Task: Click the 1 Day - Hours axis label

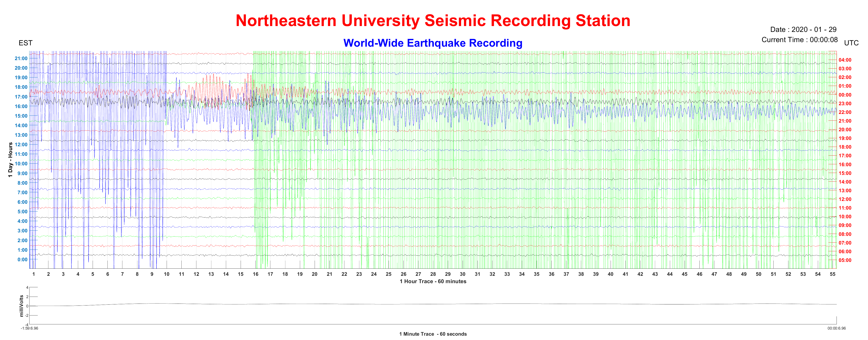Action: pyautogui.click(x=10, y=159)
